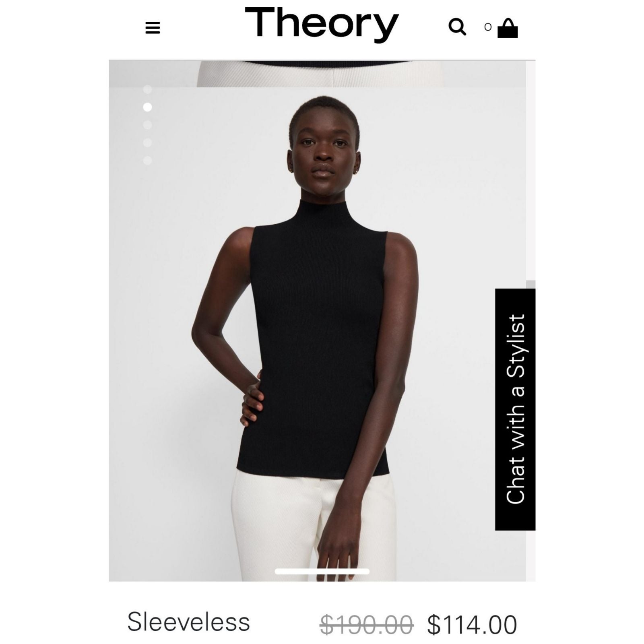Select the active second carousel dot
The image size is (644, 644).
tap(148, 107)
